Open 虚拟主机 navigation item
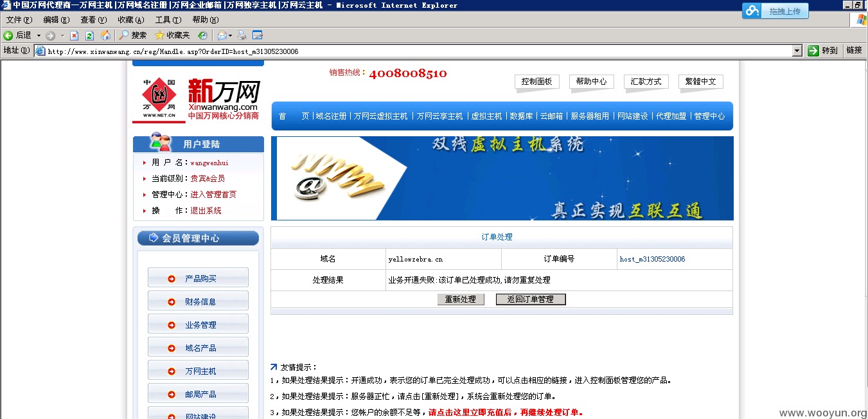The width and height of the screenshot is (868, 419). coord(486,116)
